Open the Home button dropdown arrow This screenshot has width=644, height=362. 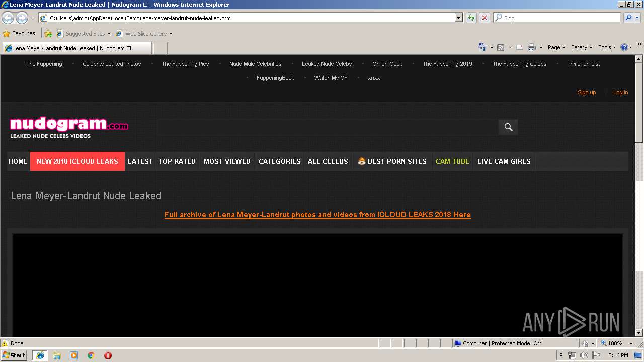pos(492,47)
